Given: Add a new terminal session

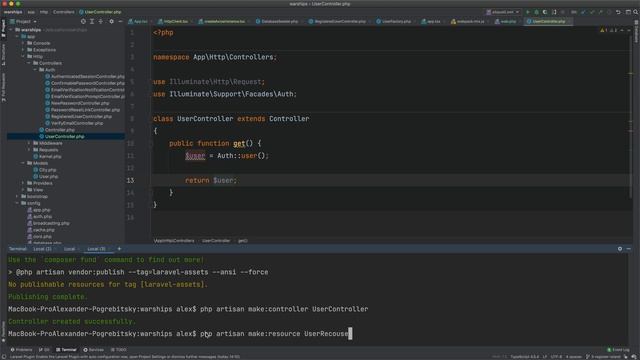Looking at the screenshot, I should pyautogui.click(x=119, y=249).
